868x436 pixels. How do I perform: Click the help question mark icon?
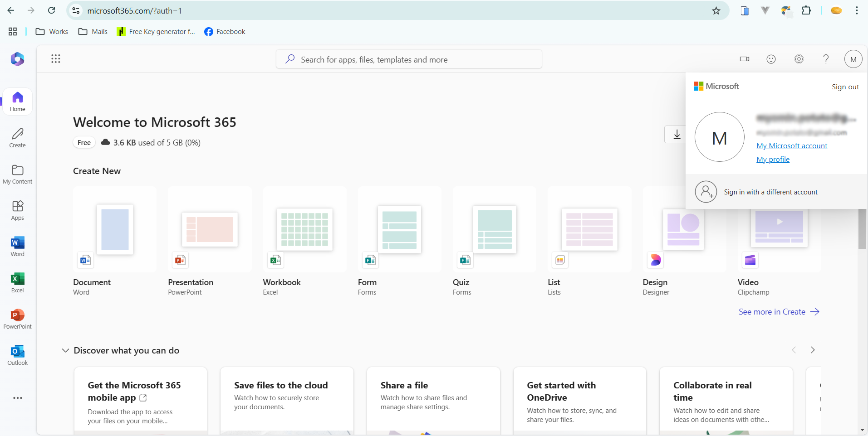pyautogui.click(x=826, y=59)
